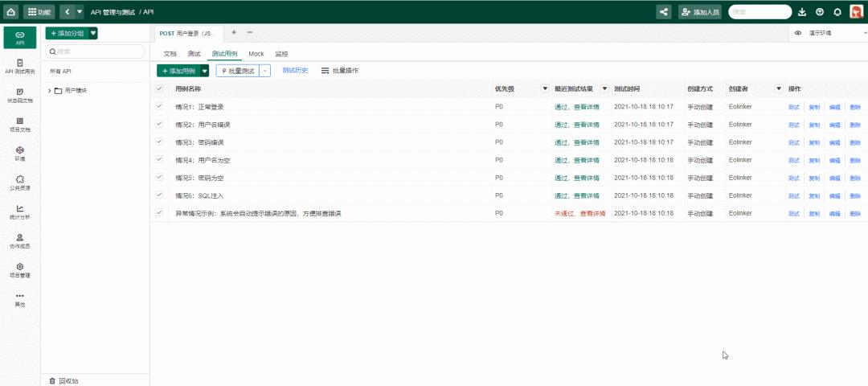Click the API 管理与测试 breadcrumb
The image size is (868, 386).
[113, 11]
